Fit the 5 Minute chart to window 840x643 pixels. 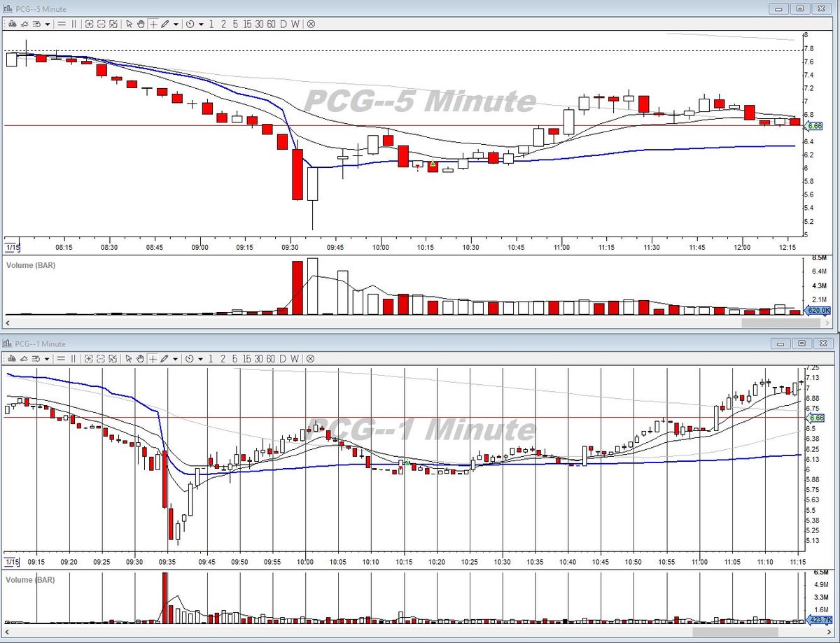[113, 24]
